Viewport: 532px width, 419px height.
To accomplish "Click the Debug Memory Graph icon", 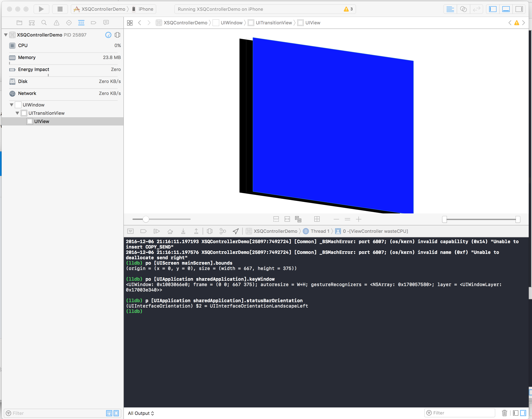I will coord(222,231).
